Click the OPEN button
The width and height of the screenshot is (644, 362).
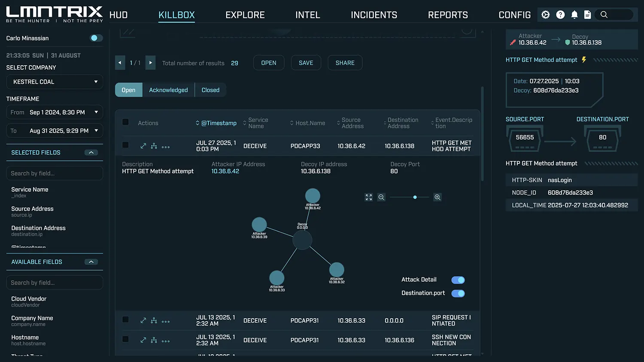[269, 63]
